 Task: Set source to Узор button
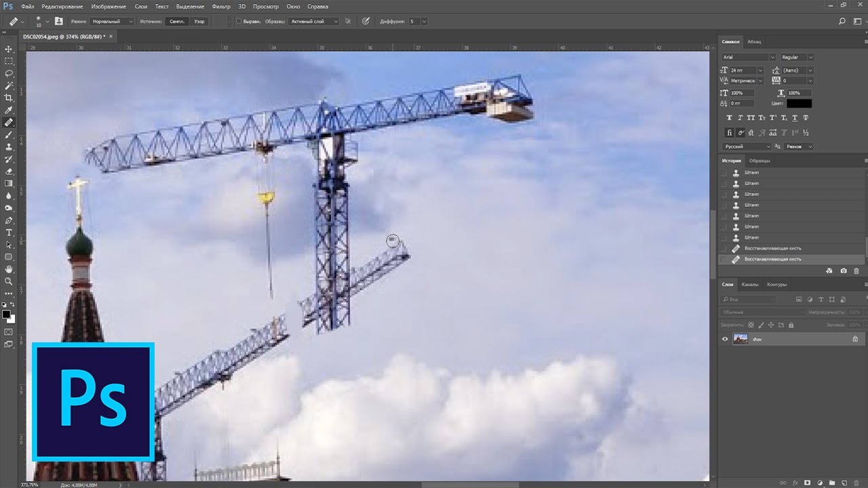coord(199,22)
